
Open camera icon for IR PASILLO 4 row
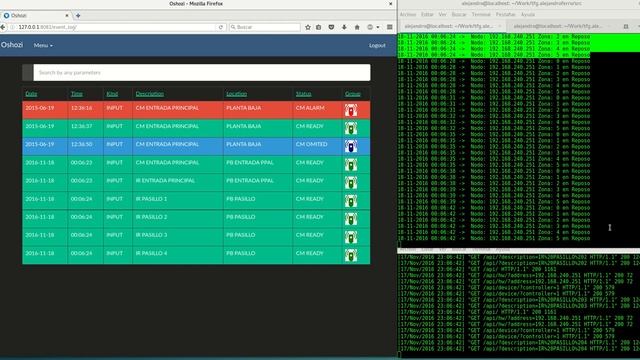(x=351, y=255)
